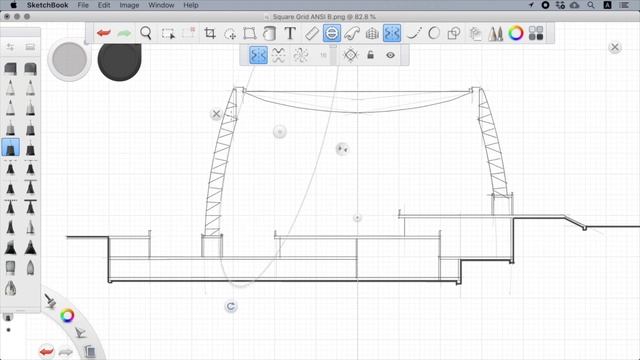Close toolbar using X at upper right
The height and width of the screenshot is (360, 640).
point(615,47)
